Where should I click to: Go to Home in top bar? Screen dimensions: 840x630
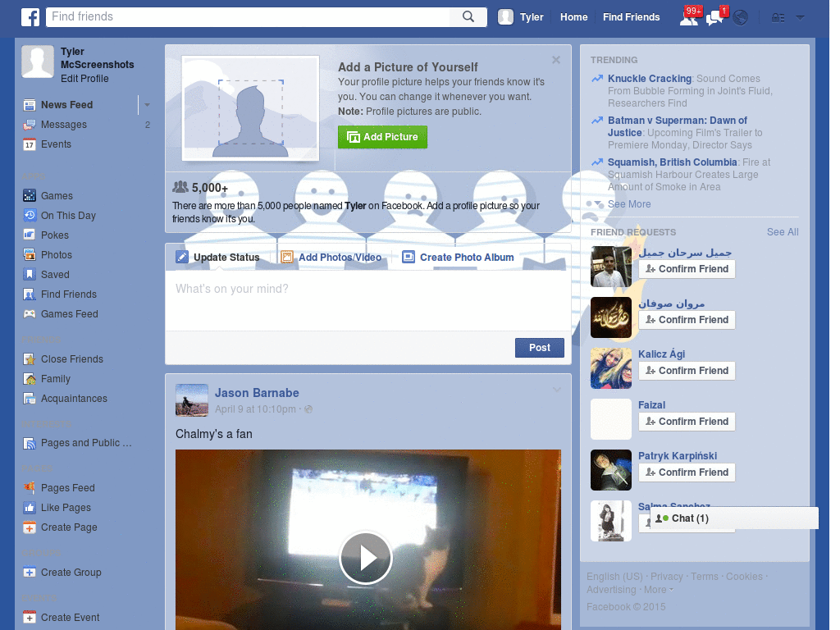click(573, 17)
